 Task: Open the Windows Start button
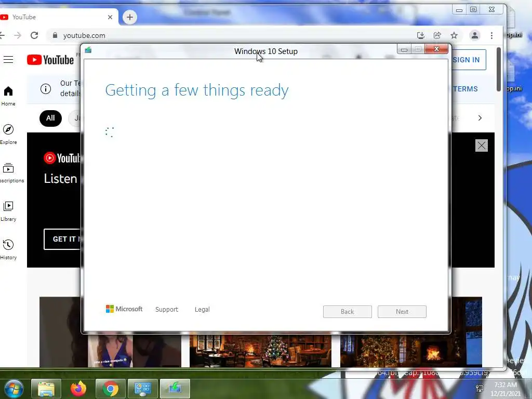pos(14,388)
